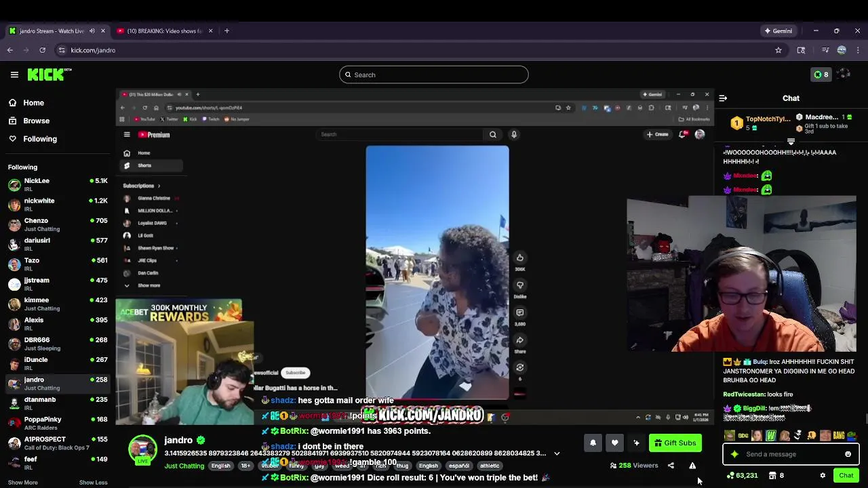Click the 258 Viewers count
The width and height of the screenshot is (868, 488).
pyautogui.click(x=634, y=466)
